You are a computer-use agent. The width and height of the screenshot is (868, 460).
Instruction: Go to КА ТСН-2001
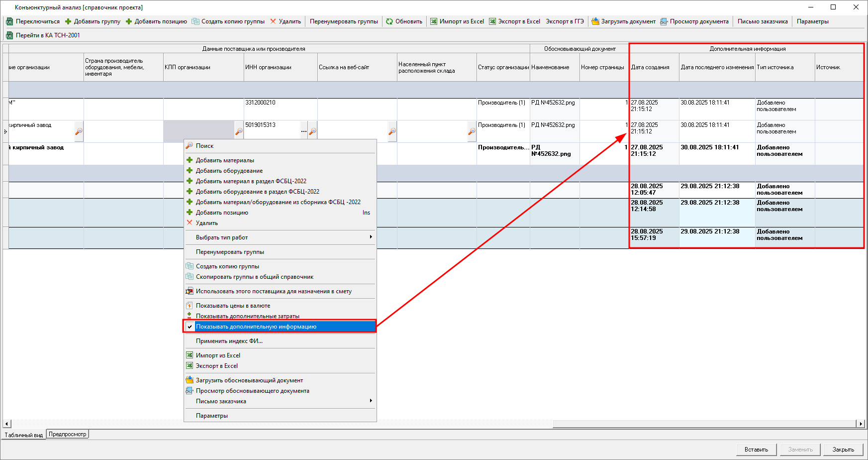43,35
